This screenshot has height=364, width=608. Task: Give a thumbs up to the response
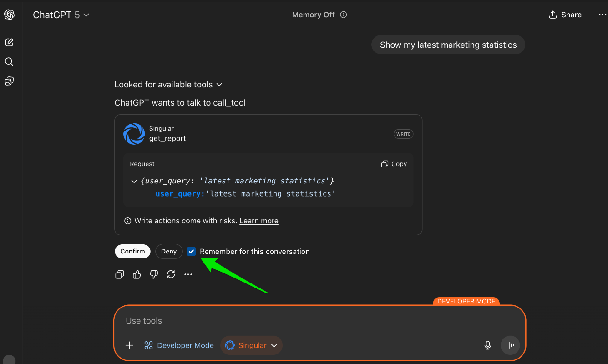(x=137, y=274)
